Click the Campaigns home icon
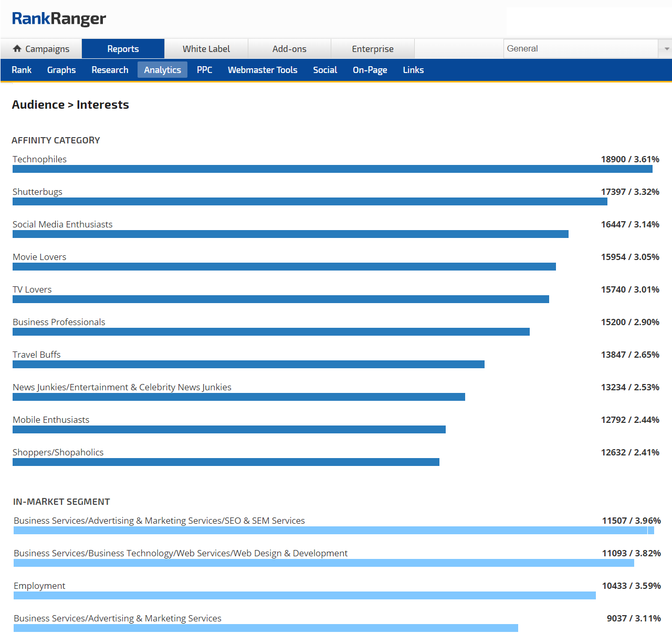 point(17,48)
